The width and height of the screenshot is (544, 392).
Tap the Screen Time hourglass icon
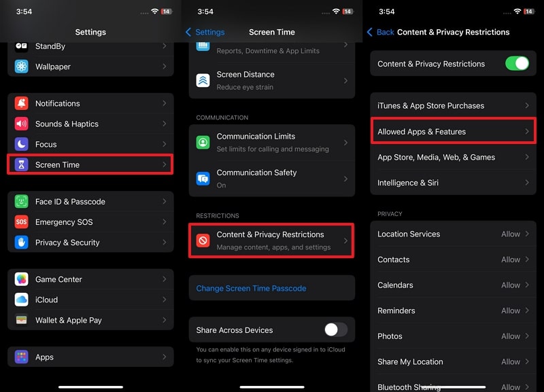click(21, 164)
